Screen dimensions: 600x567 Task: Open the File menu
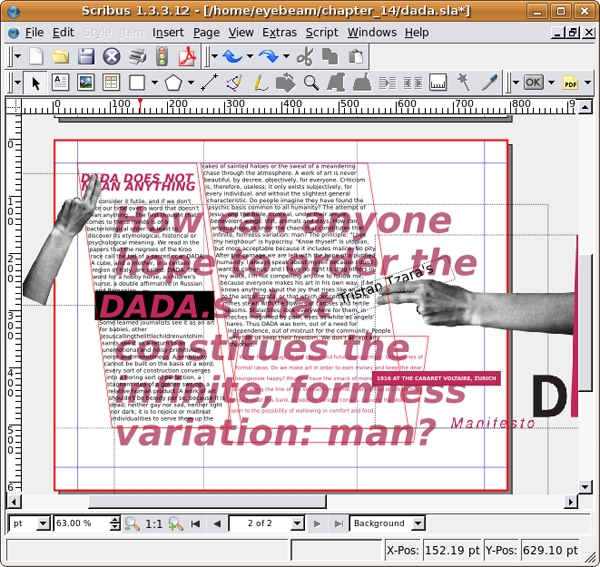point(34,33)
